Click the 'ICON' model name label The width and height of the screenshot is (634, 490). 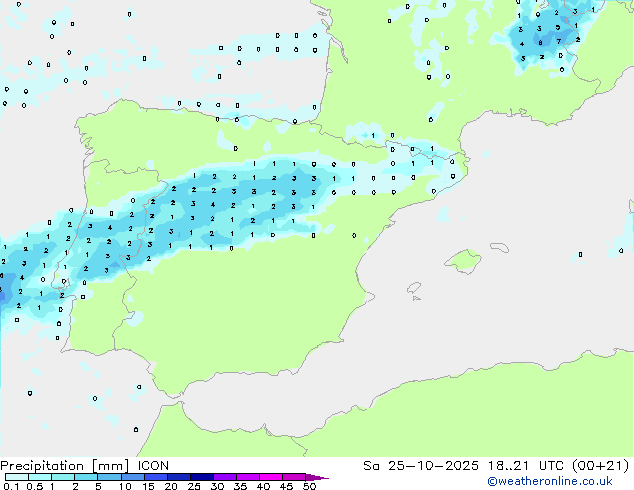pyautogui.click(x=153, y=466)
